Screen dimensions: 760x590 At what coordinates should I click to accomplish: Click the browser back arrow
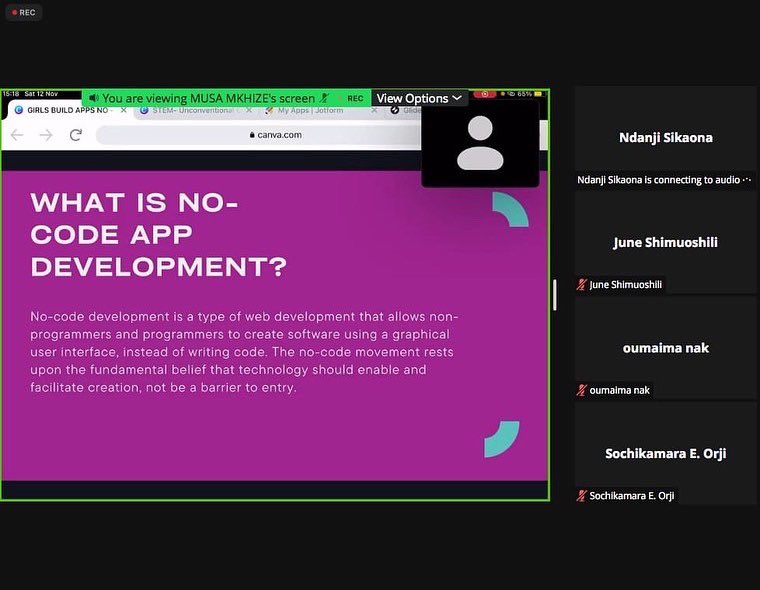pos(17,135)
